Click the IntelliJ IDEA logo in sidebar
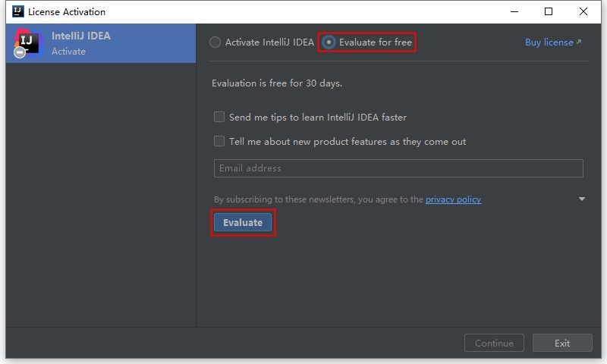 (27, 43)
